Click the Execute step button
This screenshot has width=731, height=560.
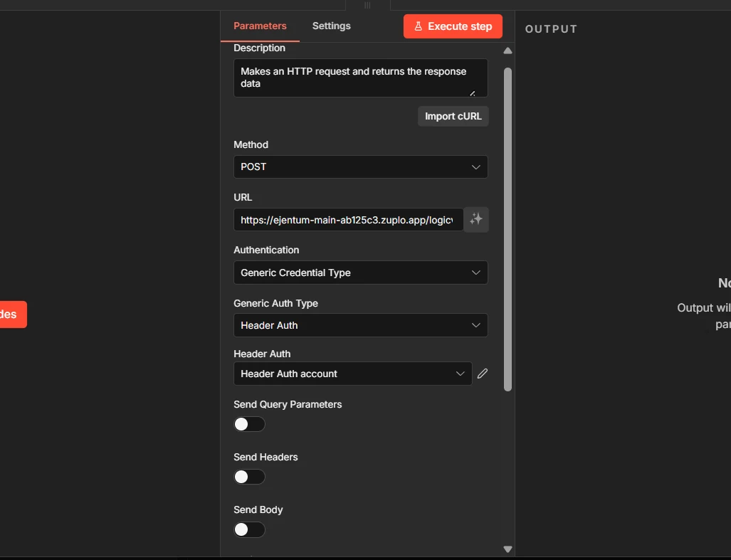click(453, 26)
